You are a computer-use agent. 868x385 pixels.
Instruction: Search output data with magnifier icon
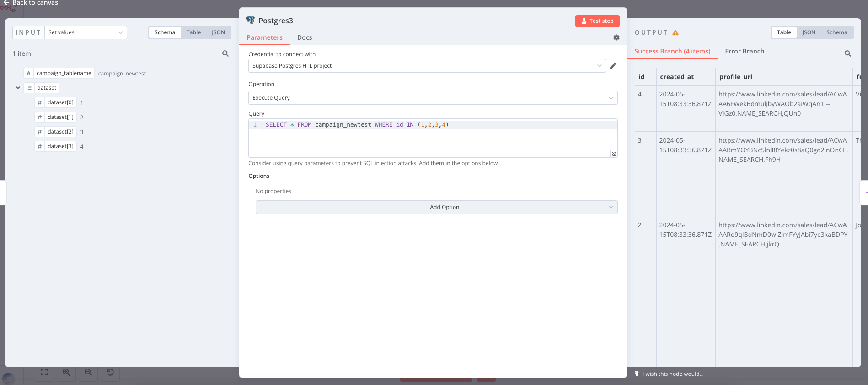pyautogui.click(x=848, y=53)
